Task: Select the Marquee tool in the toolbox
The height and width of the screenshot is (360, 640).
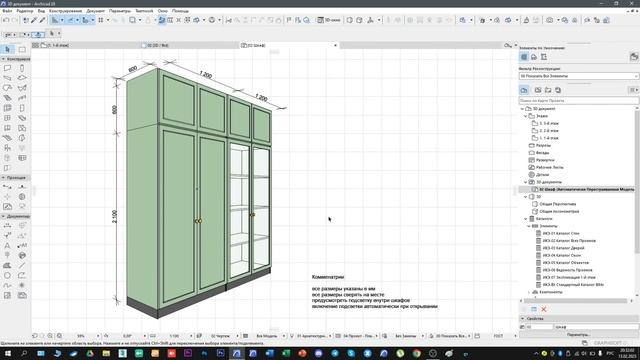Action: [22, 49]
